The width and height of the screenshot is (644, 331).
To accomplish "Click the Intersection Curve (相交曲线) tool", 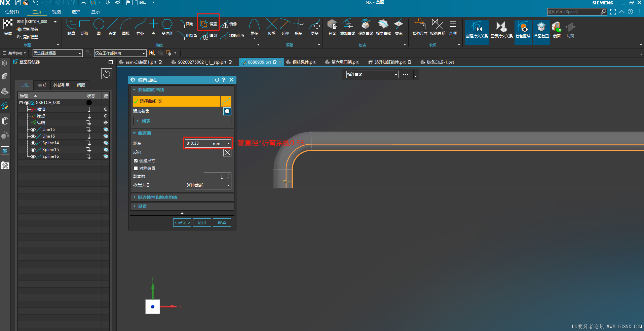I will click(383, 27).
